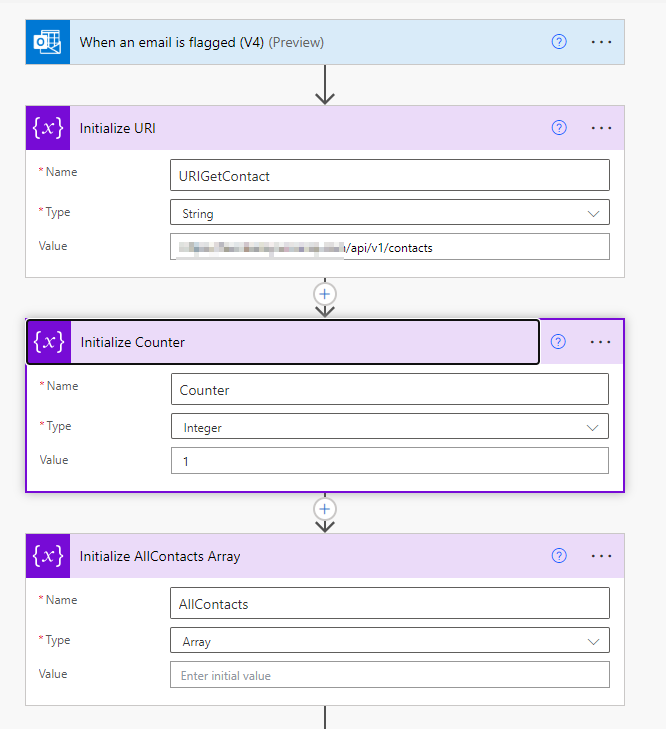Open the ellipsis menu on Initialize URI

601,128
